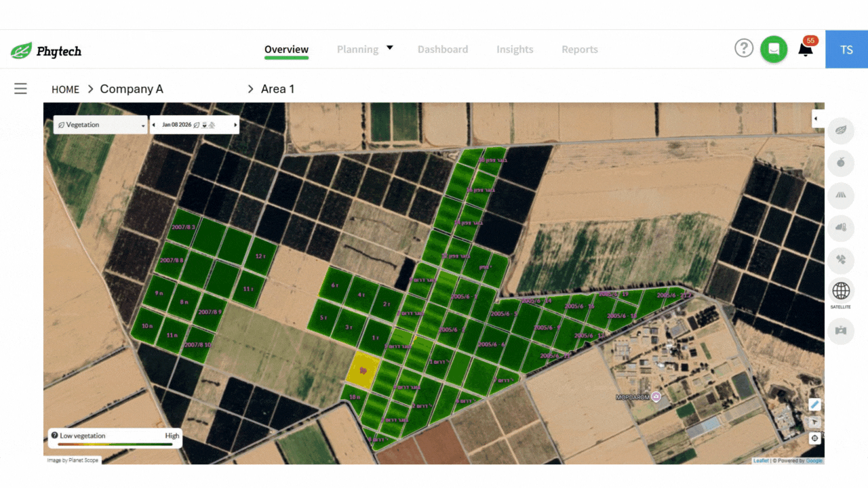
Task: Switch to the Insights tab
Action: click(515, 49)
